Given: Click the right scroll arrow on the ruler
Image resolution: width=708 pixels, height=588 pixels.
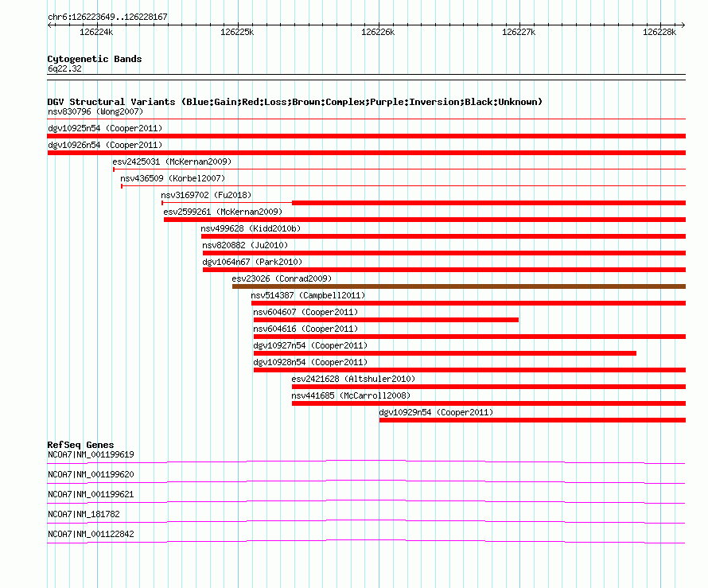Looking at the screenshot, I should (683, 25).
